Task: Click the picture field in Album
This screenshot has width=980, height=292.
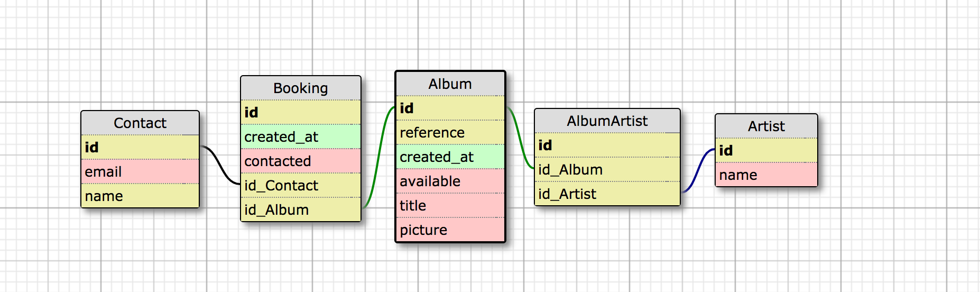Action: [450, 230]
